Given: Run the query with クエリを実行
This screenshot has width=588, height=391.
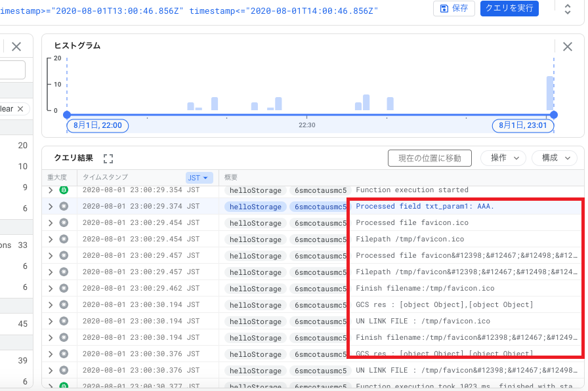Looking at the screenshot, I should [x=509, y=9].
